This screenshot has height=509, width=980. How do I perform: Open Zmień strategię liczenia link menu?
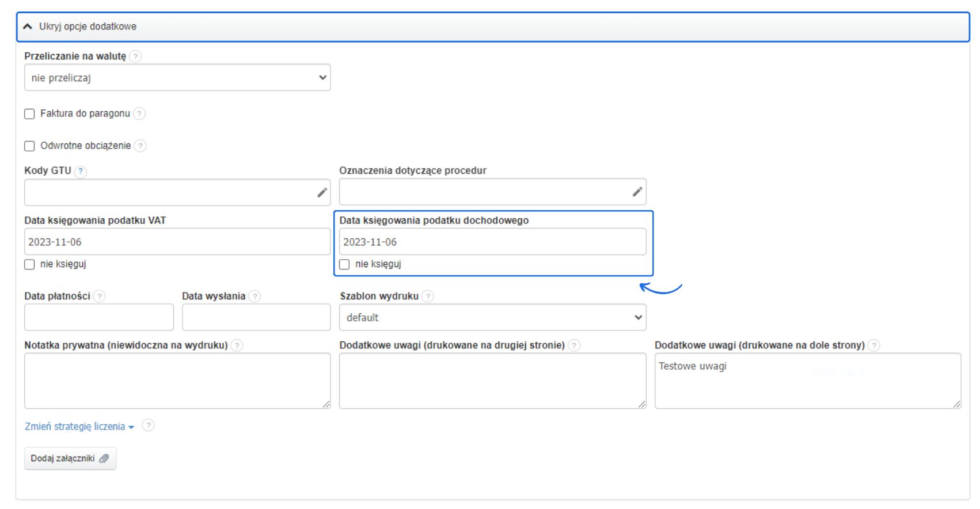coord(79,427)
